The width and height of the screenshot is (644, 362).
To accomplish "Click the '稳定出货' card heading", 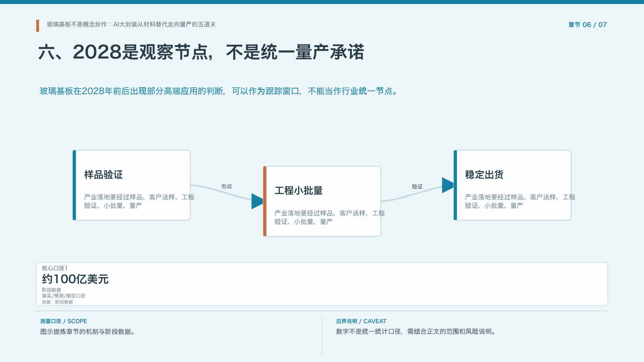I will [484, 175].
